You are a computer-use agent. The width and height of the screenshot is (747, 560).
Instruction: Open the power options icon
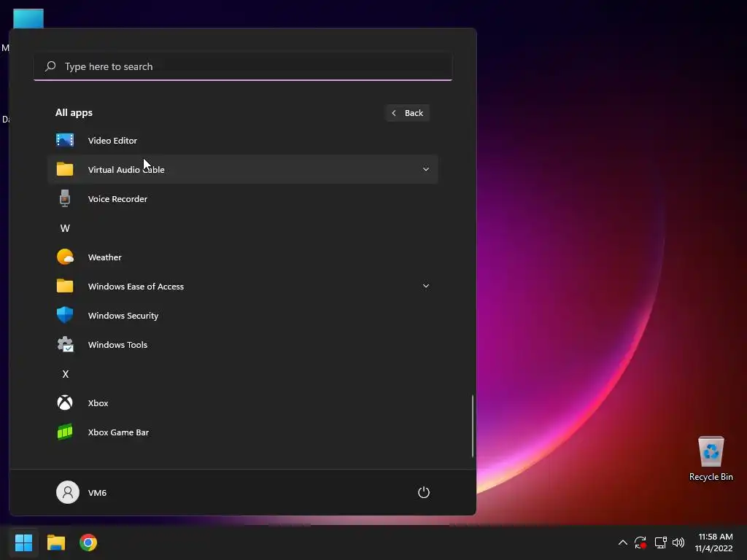tap(424, 492)
